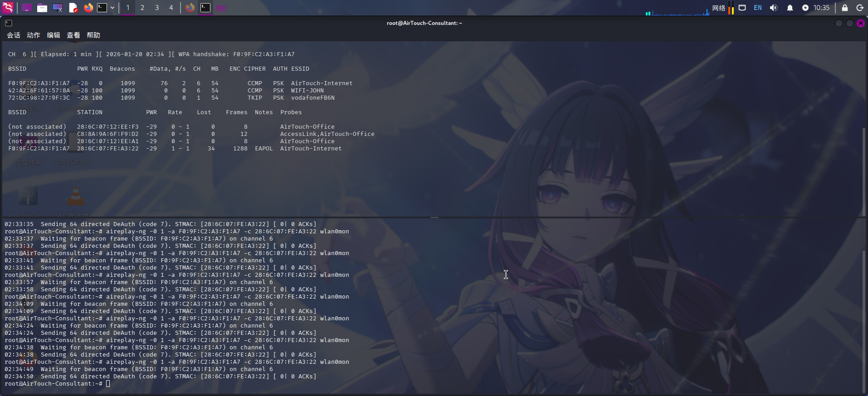Click the 02:33:35 Sending DeAuth line
The width and height of the screenshot is (868, 396).
(x=161, y=224)
